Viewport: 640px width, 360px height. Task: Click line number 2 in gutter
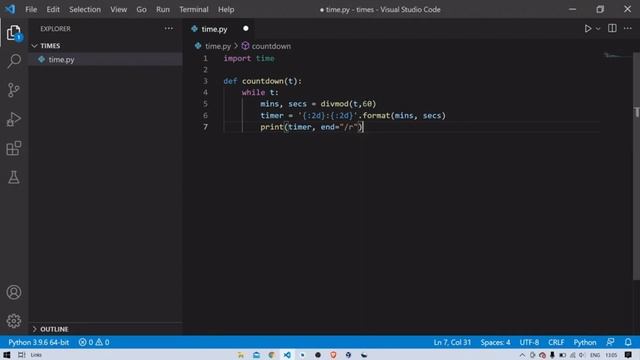pyautogui.click(x=205, y=70)
